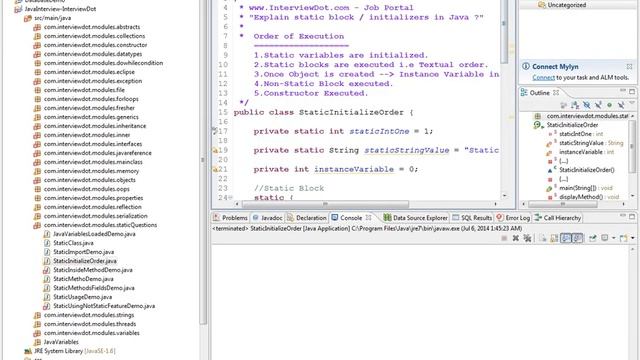Click the src/main/java source folder icon
The height and width of the screenshot is (360, 640).
pyautogui.click(x=28, y=18)
